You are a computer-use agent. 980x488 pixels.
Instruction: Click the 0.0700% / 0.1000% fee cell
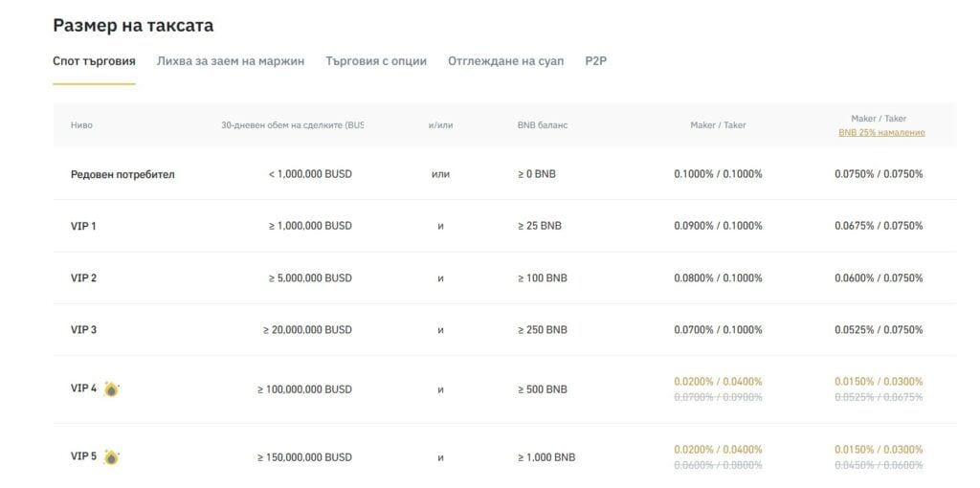(718, 330)
